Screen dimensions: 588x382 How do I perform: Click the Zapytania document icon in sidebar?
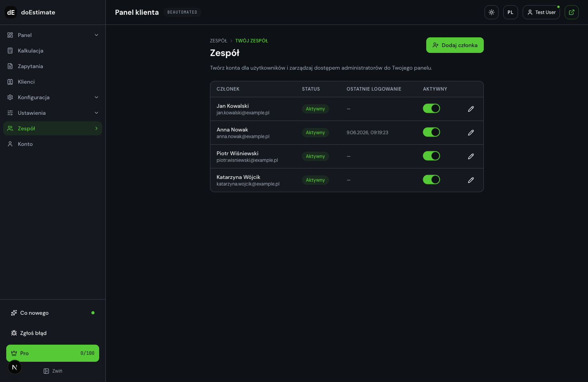(10, 66)
